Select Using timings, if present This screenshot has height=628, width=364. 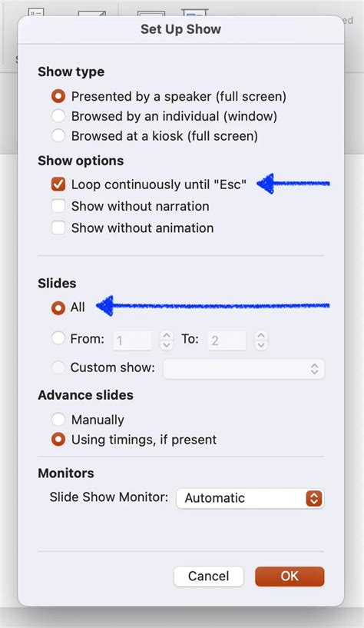58,440
